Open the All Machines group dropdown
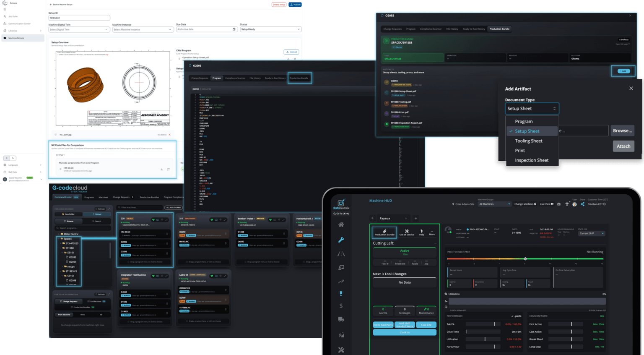The height and width of the screenshot is (355, 644). tap(495, 204)
